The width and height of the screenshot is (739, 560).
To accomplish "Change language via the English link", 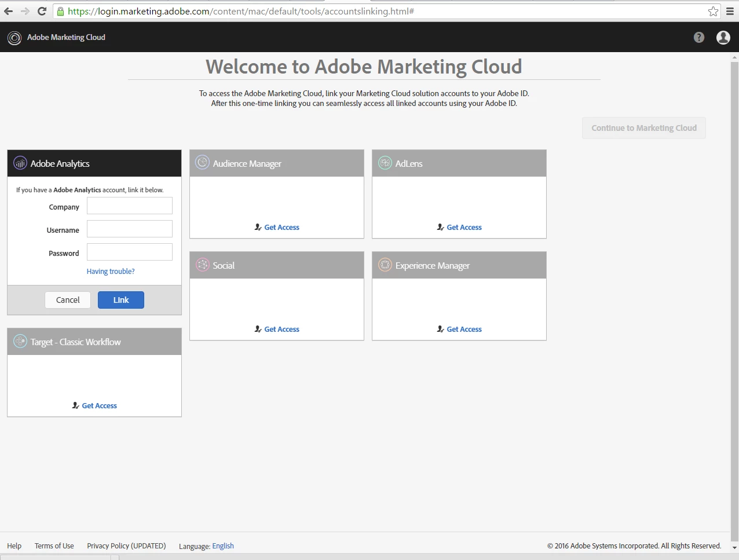I will [x=223, y=546].
